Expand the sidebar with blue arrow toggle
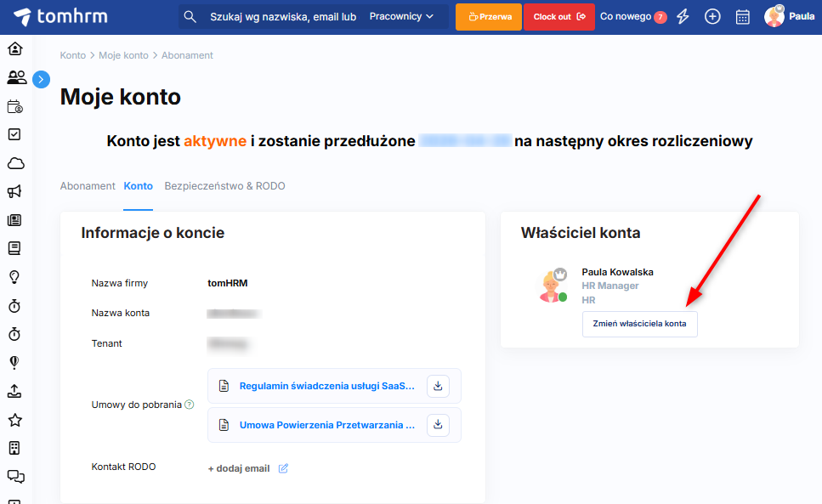Screen dimensions: 822x504 pos(41,79)
